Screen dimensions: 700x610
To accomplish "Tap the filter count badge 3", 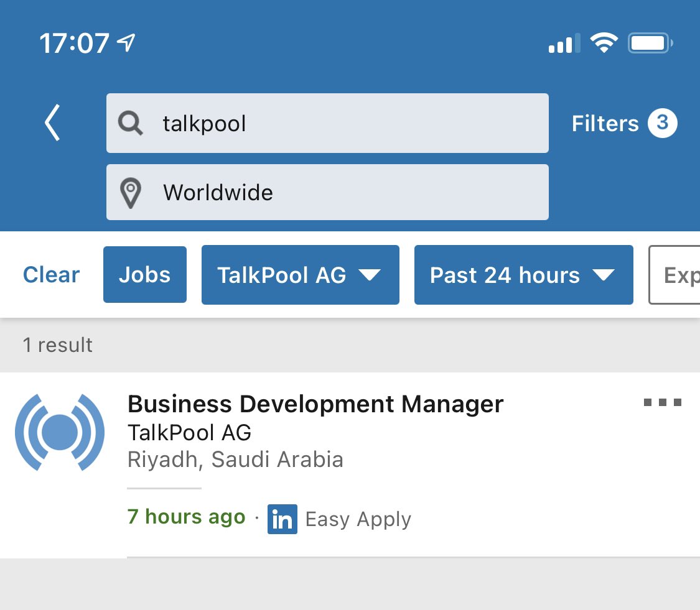I will pos(663,123).
